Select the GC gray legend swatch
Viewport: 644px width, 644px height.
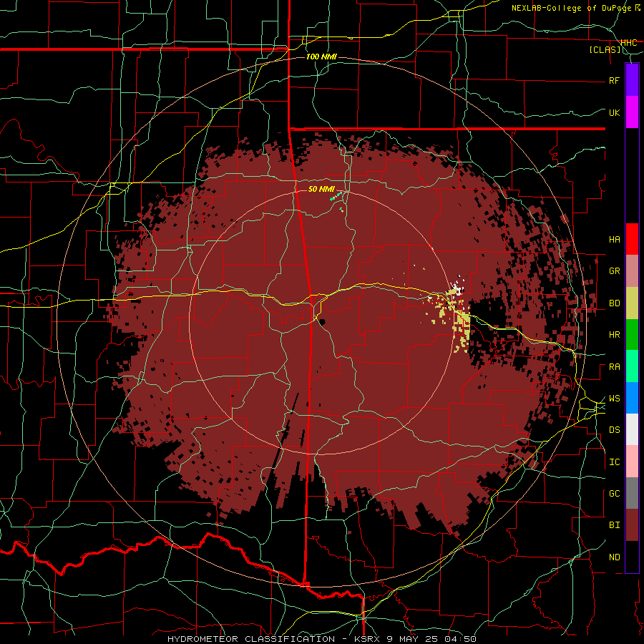632,493
